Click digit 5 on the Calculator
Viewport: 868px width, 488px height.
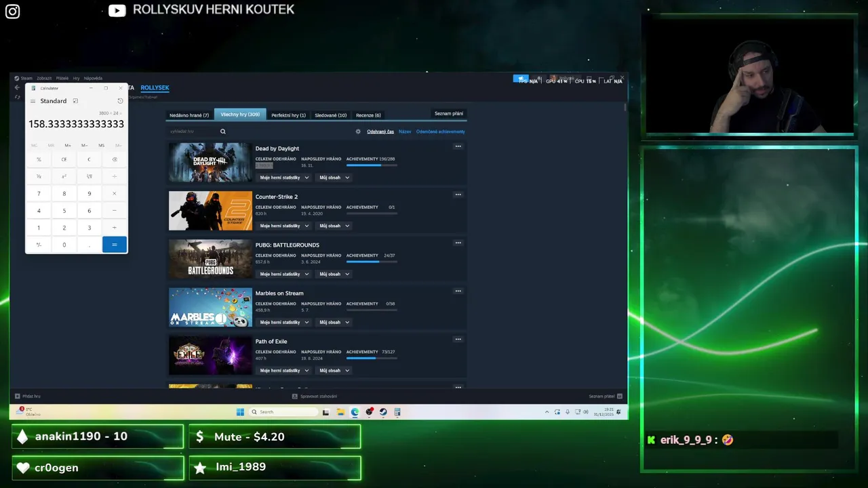pos(64,210)
